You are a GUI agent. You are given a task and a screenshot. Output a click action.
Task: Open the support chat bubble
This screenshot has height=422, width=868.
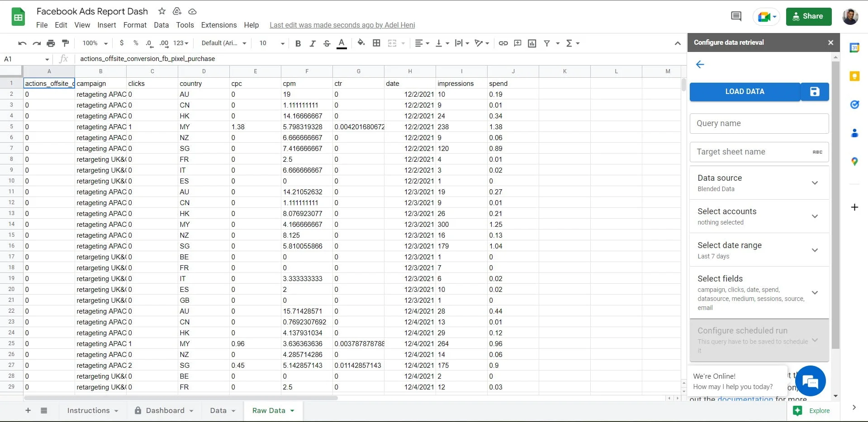point(810,381)
